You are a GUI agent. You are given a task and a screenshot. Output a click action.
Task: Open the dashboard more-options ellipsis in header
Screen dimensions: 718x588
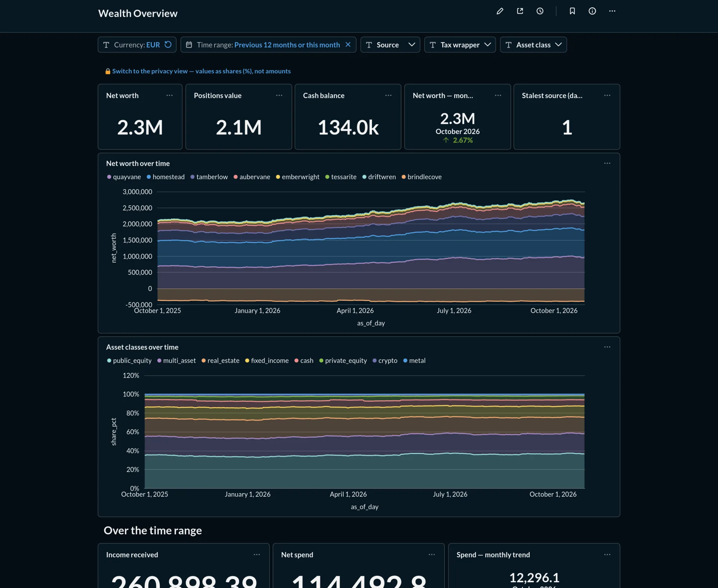pyautogui.click(x=612, y=11)
